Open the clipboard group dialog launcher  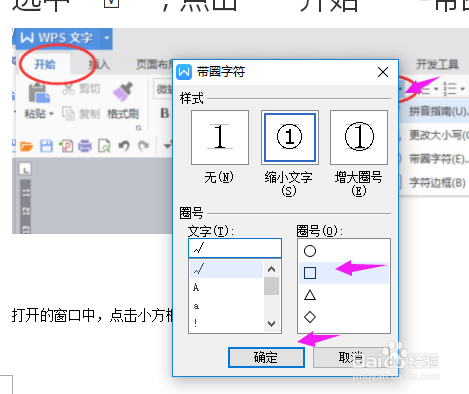139,128
